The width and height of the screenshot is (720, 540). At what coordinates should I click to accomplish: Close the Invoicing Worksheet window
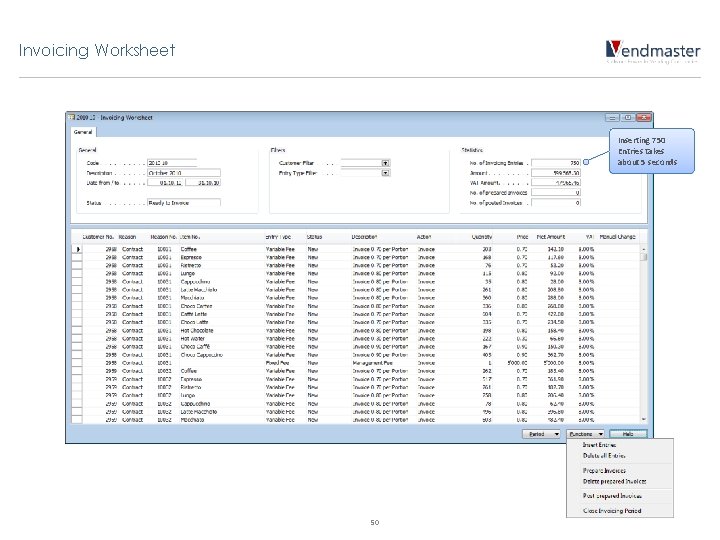coord(644,118)
